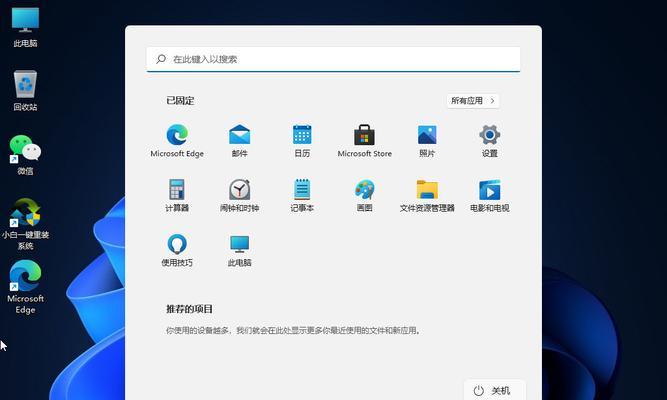667x400 pixels.
Task: Select the 回收站 recycle bin on desktop
Action: [26, 91]
